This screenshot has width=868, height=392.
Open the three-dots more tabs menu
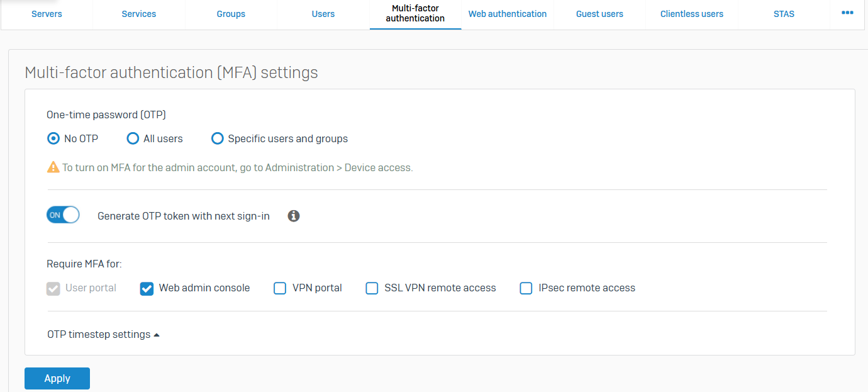tap(847, 13)
